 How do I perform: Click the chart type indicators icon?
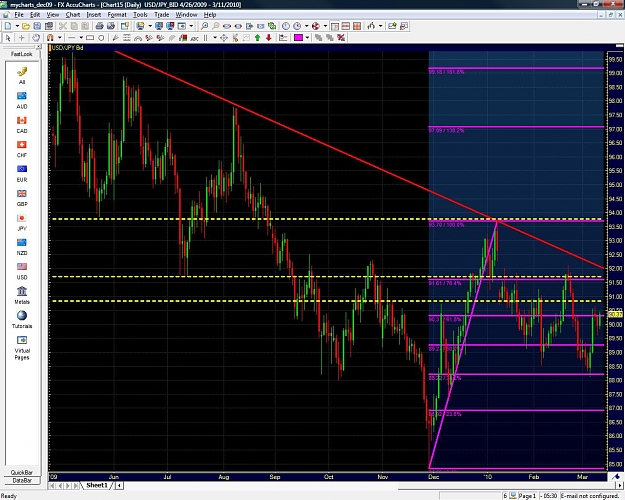371,26
